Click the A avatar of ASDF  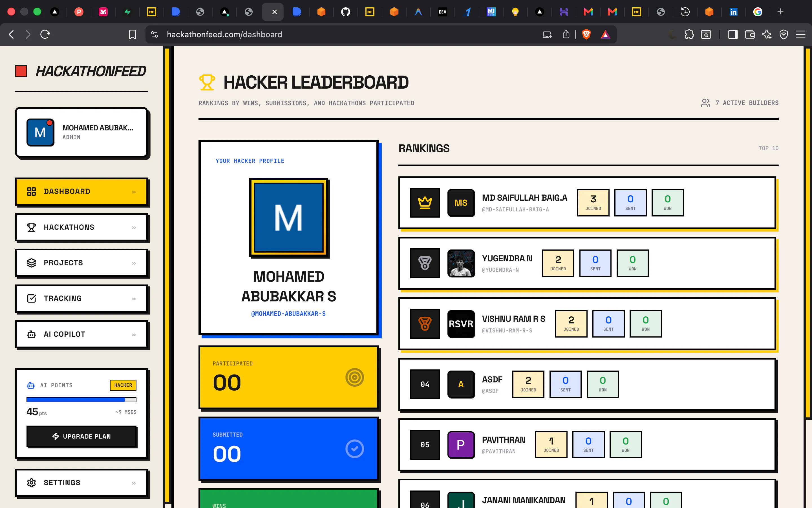point(461,384)
